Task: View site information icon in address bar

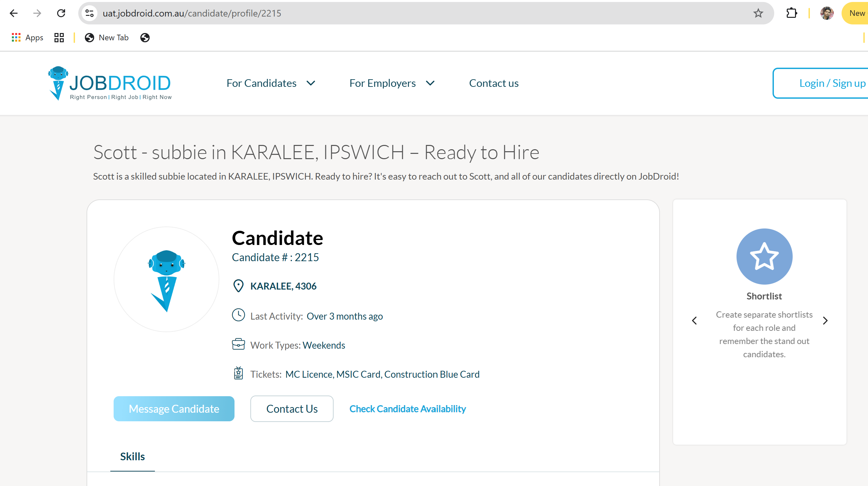Action: 90,13
